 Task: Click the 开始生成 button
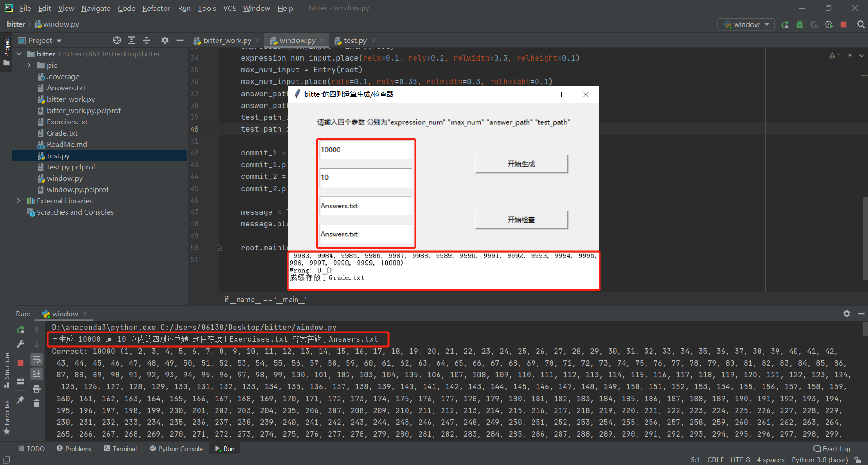click(x=521, y=164)
